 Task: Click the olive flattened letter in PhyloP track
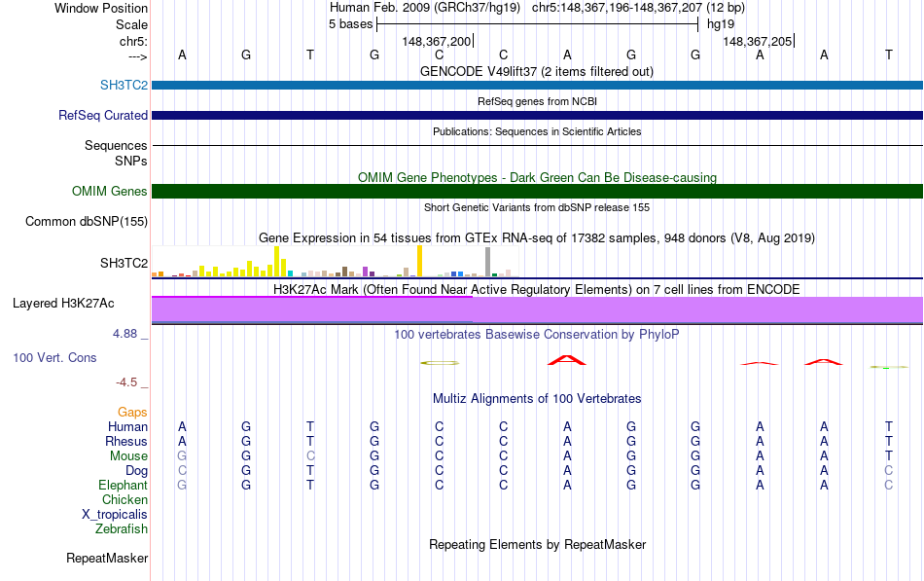(x=440, y=363)
